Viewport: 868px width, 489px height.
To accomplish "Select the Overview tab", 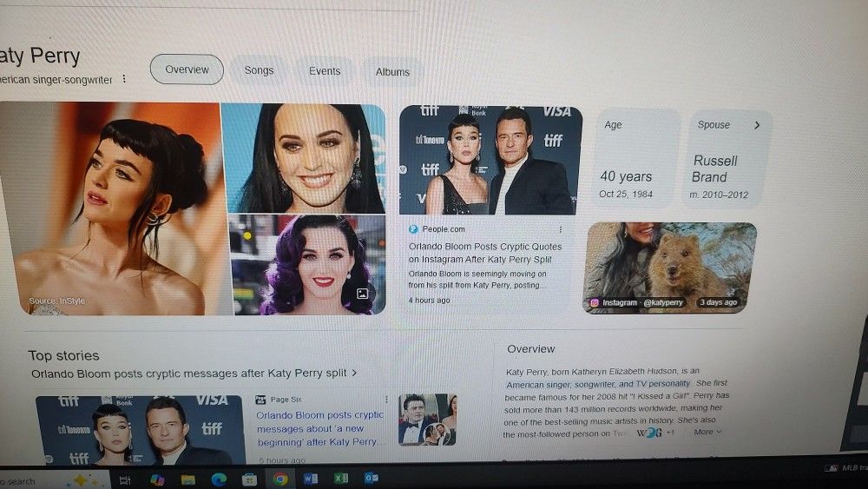I will (187, 69).
